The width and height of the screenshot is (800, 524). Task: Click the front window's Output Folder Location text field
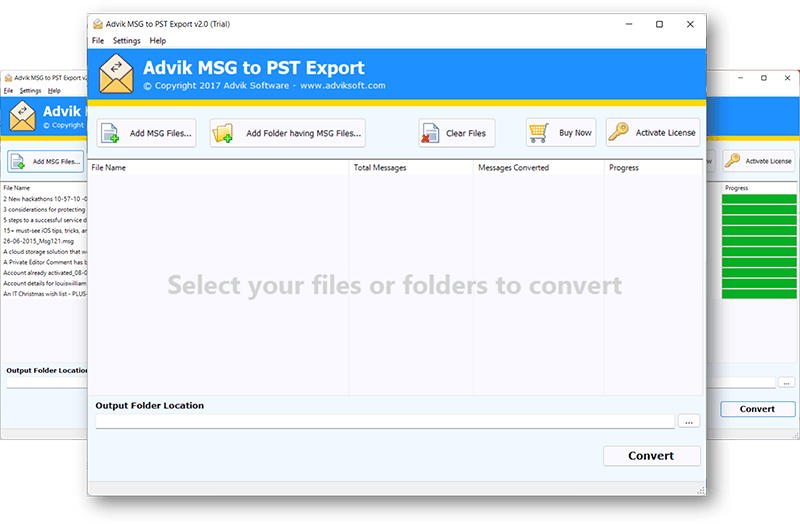coord(385,421)
